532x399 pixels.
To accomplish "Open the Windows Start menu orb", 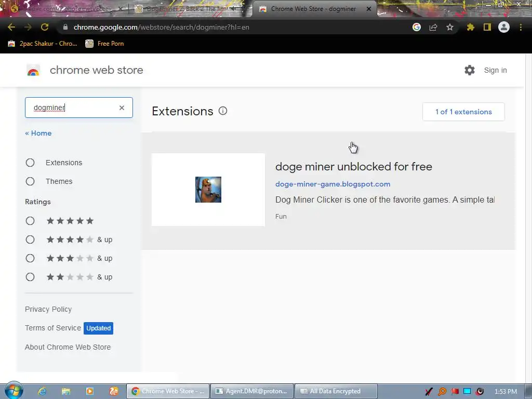I will [x=14, y=391].
